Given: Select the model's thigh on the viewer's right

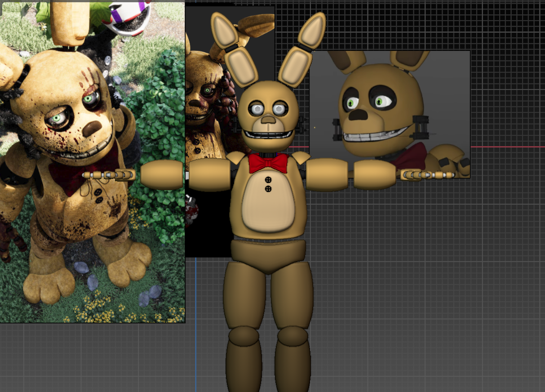Looking at the screenshot, I should 292,295.
